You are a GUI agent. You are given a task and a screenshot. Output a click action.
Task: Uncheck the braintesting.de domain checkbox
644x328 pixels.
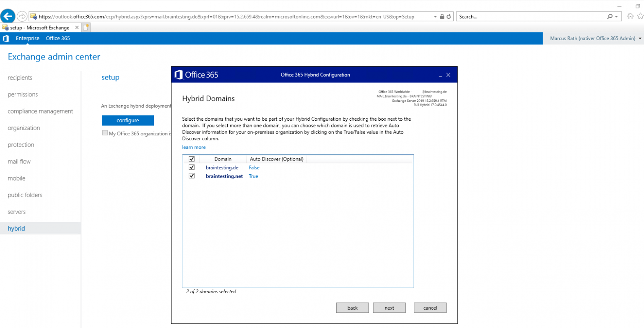pyautogui.click(x=192, y=167)
